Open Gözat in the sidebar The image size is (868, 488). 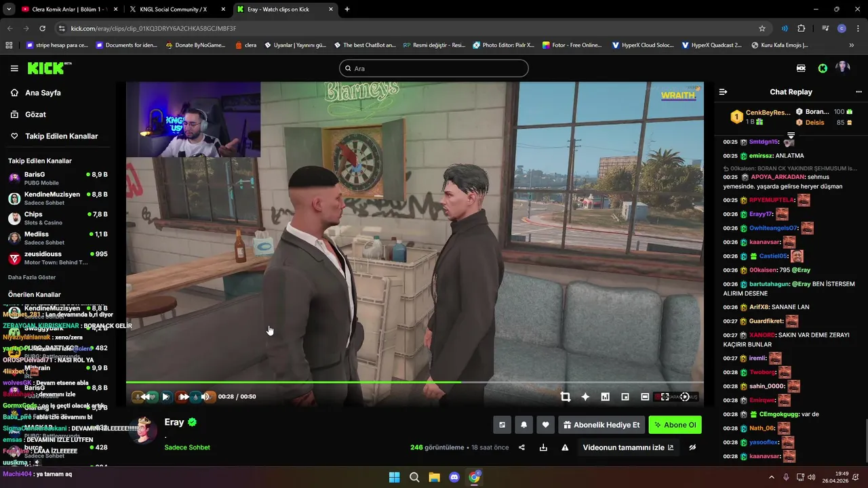click(28, 115)
